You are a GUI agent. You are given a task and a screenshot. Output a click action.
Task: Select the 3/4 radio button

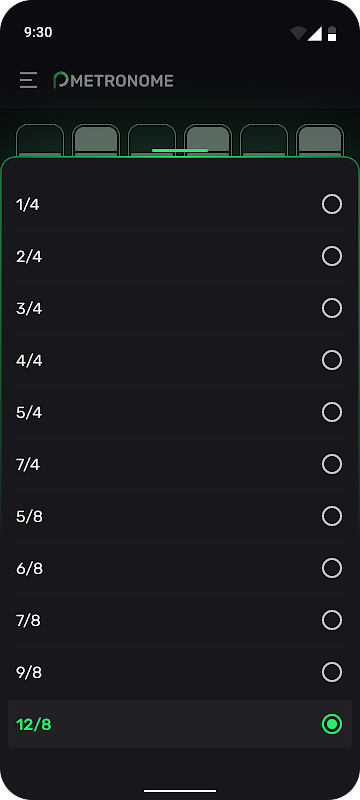[332, 308]
